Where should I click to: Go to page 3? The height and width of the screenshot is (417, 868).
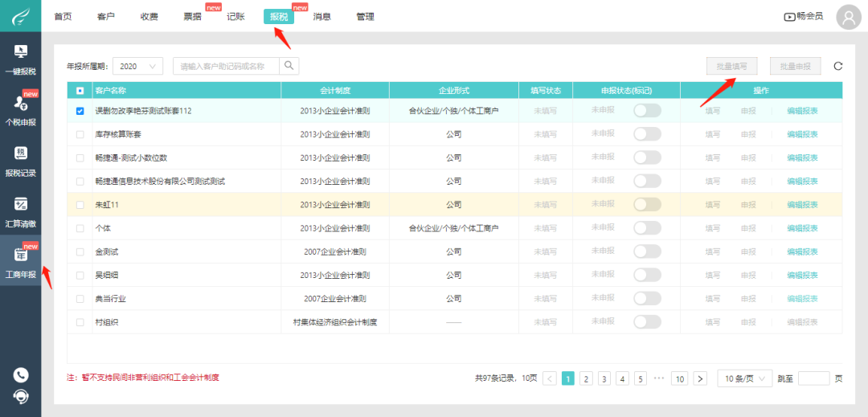coord(604,379)
